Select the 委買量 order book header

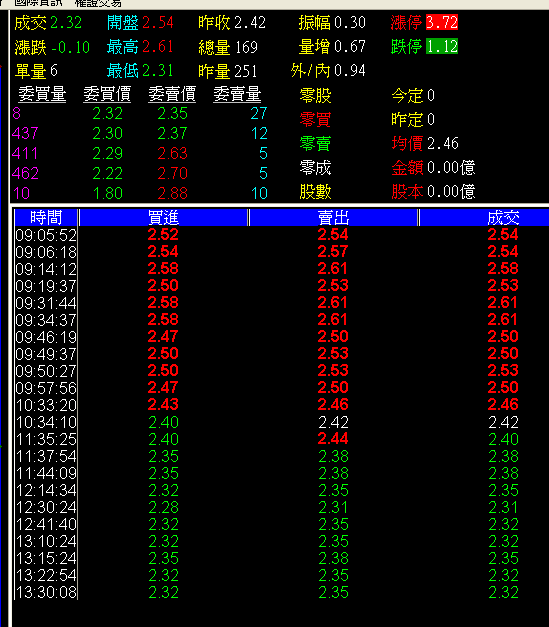[42, 94]
